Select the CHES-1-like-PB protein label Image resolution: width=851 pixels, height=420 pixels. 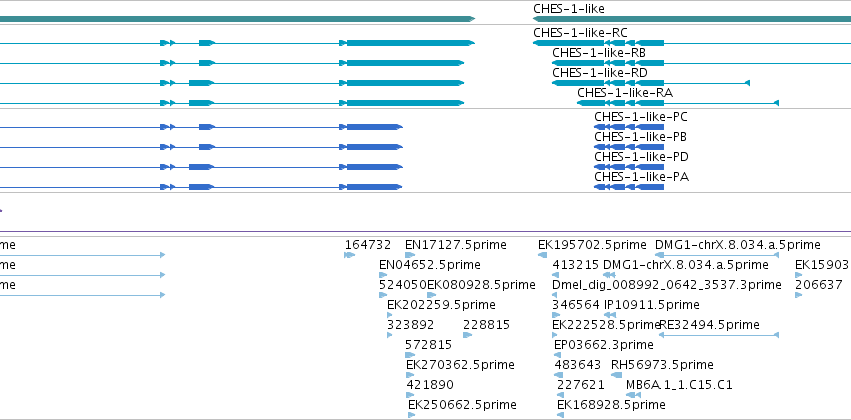point(641,137)
